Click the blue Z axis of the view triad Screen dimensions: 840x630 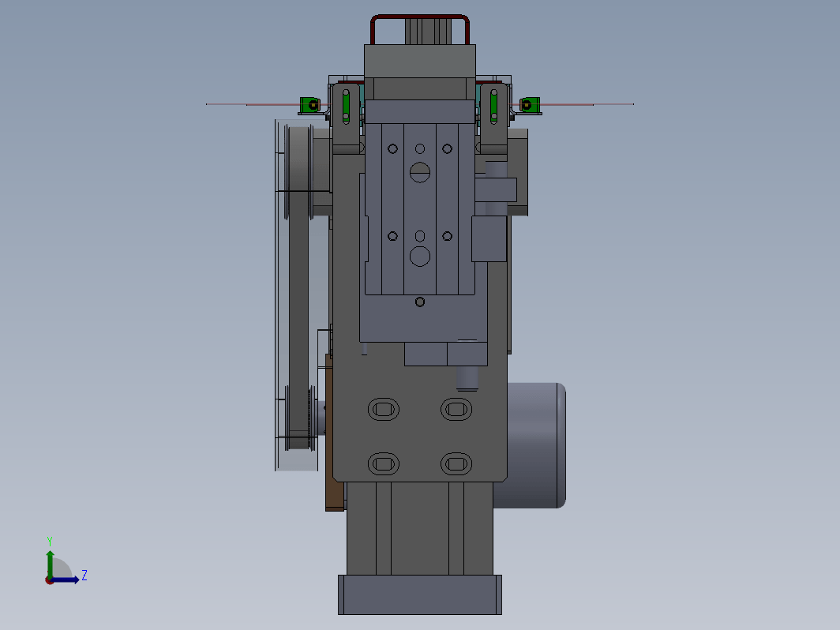(66, 579)
